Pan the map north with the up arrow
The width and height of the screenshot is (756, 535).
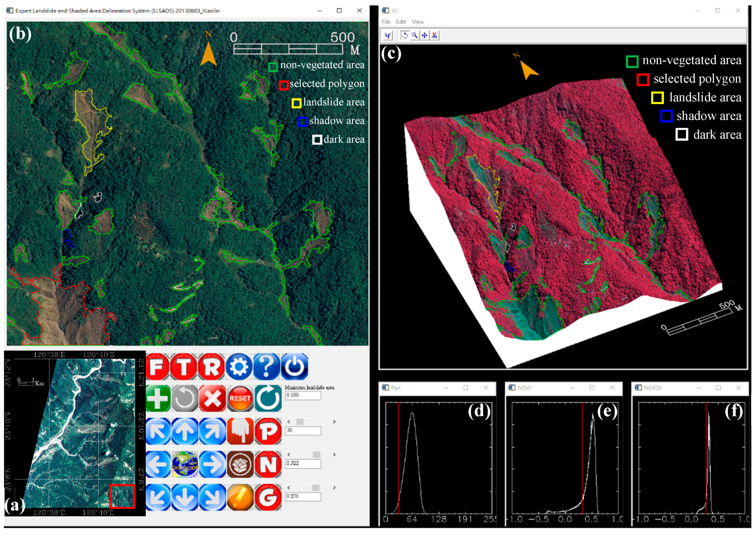[x=185, y=431]
